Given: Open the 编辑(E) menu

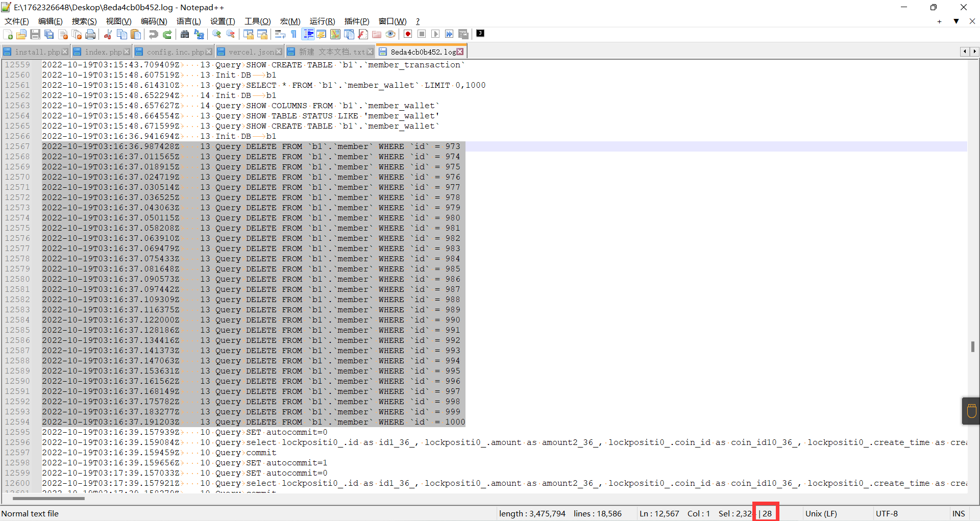Looking at the screenshot, I should click(51, 21).
